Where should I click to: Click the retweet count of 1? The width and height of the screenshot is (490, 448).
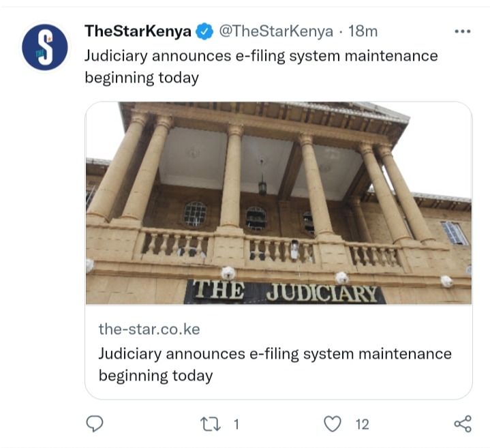click(236, 425)
